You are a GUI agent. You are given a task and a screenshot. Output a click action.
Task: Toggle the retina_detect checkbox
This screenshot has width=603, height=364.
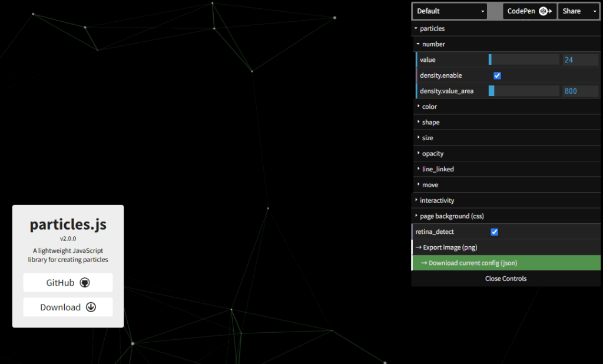[x=495, y=231]
